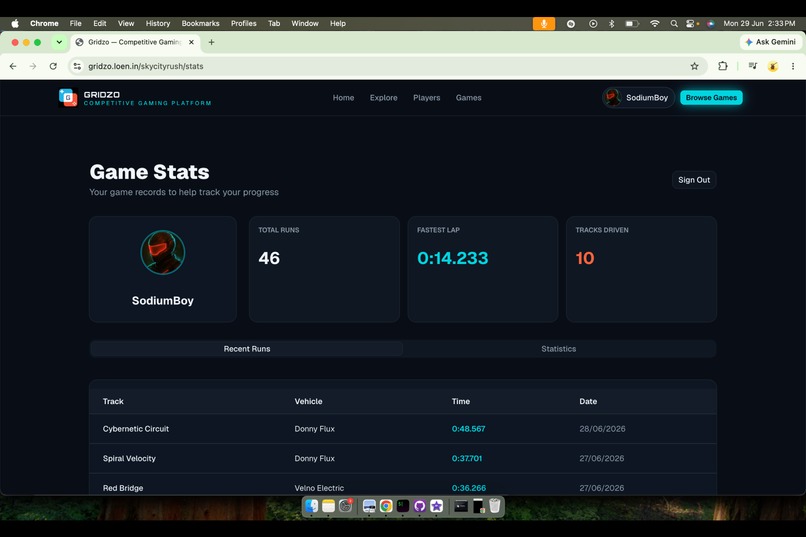Open the Help menu

point(338,24)
